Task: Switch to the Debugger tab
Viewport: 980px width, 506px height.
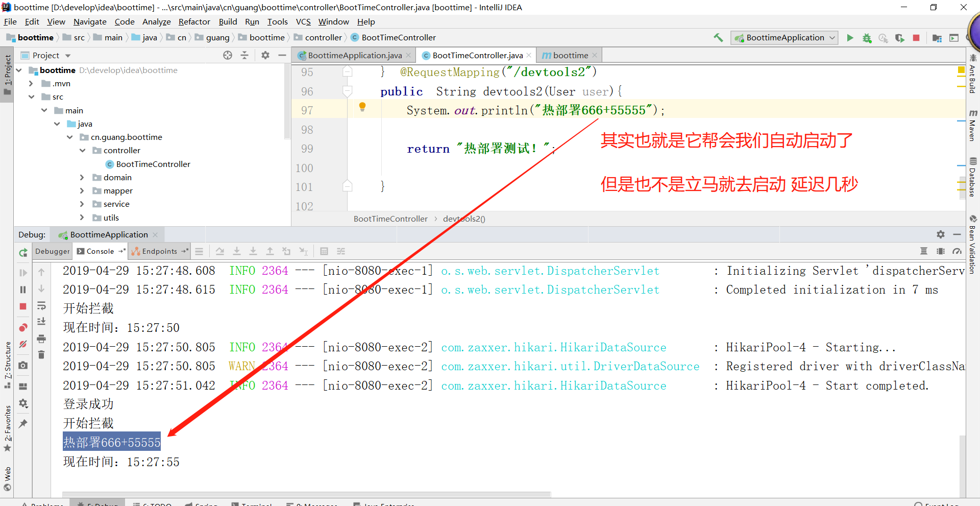Action: point(53,251)
